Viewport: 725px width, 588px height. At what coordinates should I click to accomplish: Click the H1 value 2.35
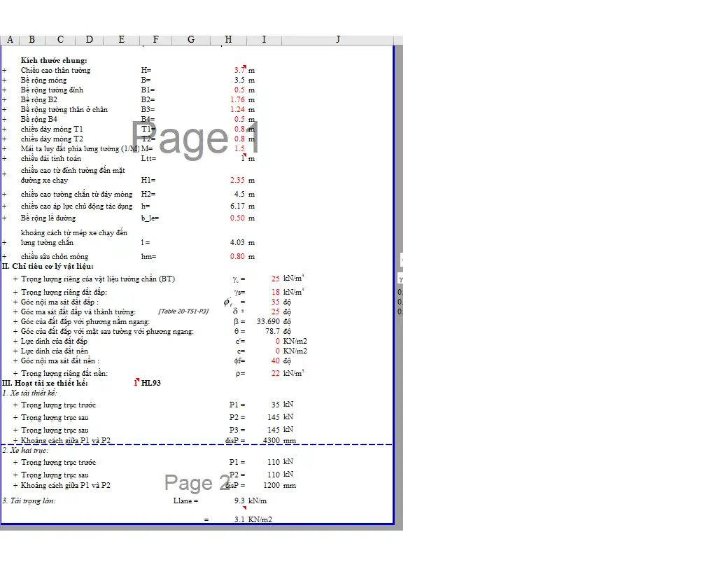coord(237,181)
